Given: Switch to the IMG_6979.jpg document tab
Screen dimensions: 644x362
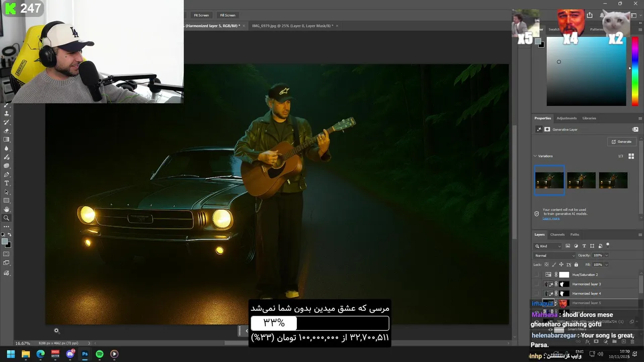Looking at the screenshot, I should [x=292, y=26].
